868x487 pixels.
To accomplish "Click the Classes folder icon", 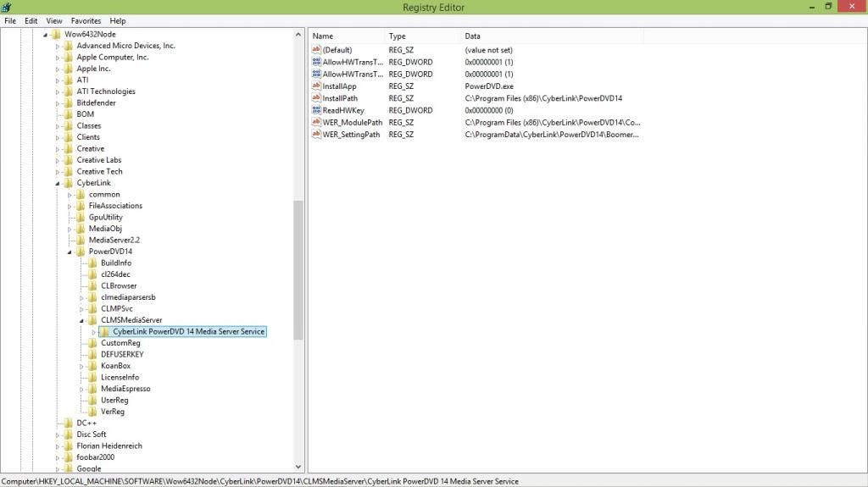I will [x=68, y=125].
